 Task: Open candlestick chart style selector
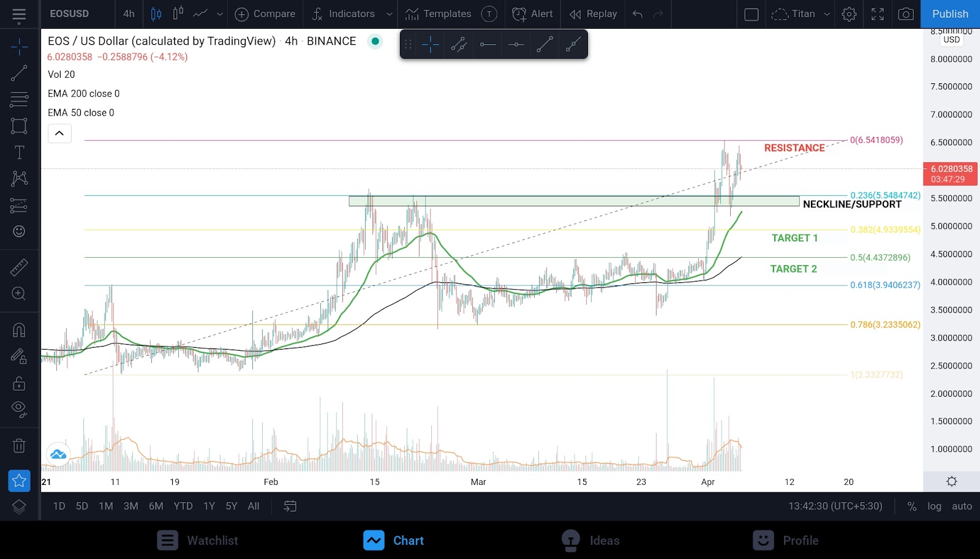click(x=156, y=14)
